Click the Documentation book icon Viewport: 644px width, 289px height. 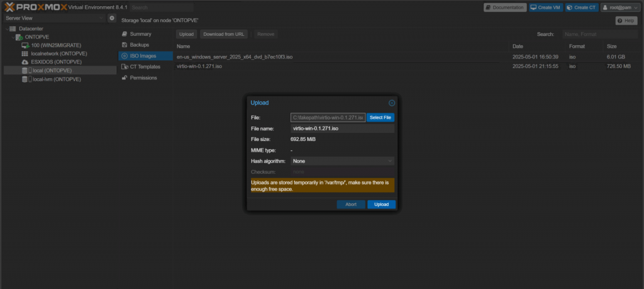pyautogui.click(x=488, y=8)
